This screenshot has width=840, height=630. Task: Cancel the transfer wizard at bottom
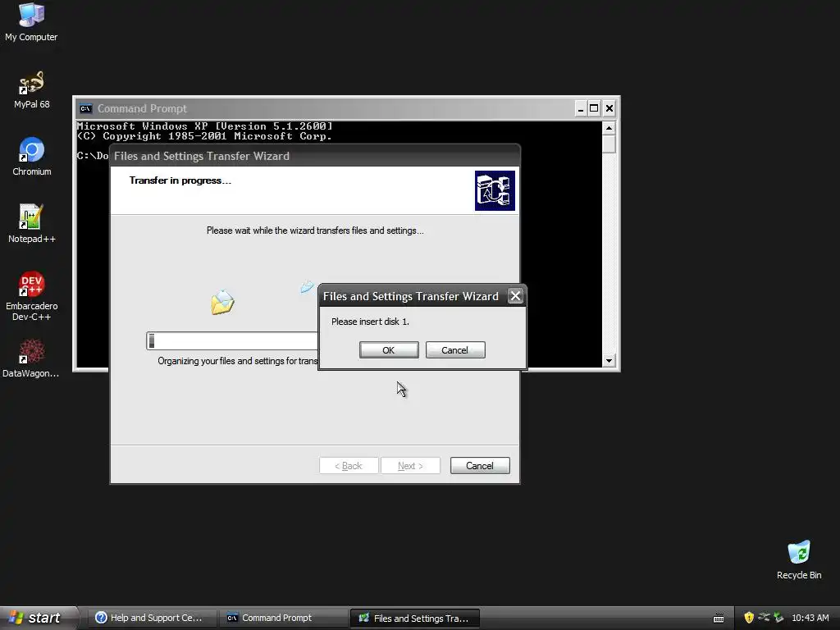(479, 466)
